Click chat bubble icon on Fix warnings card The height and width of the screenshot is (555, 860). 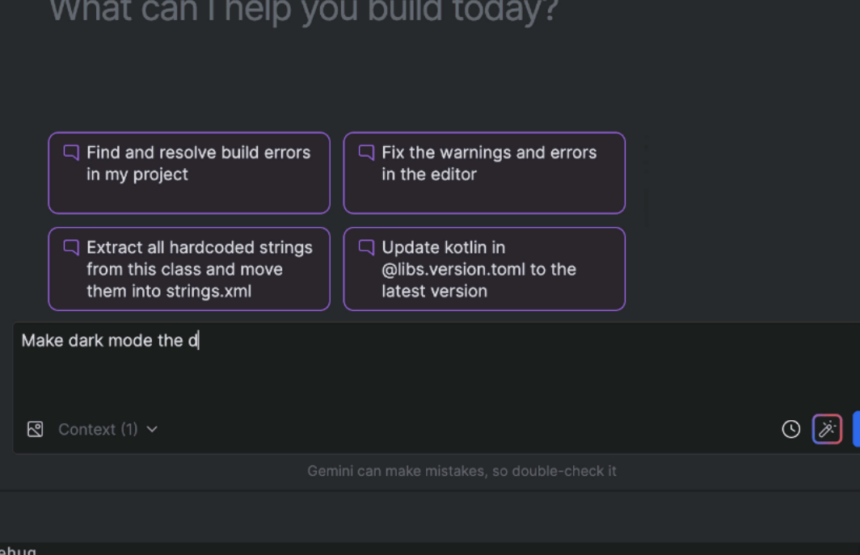366,152
